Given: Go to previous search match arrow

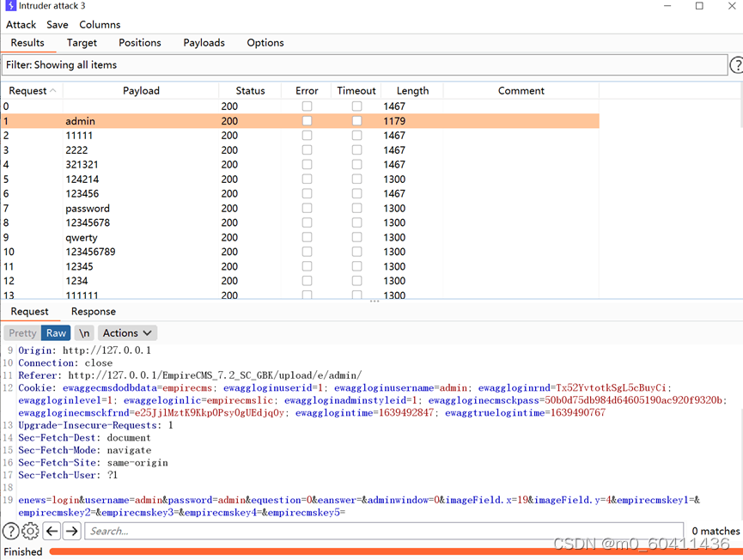Looking at the screenshot, I should pos(52,531).
